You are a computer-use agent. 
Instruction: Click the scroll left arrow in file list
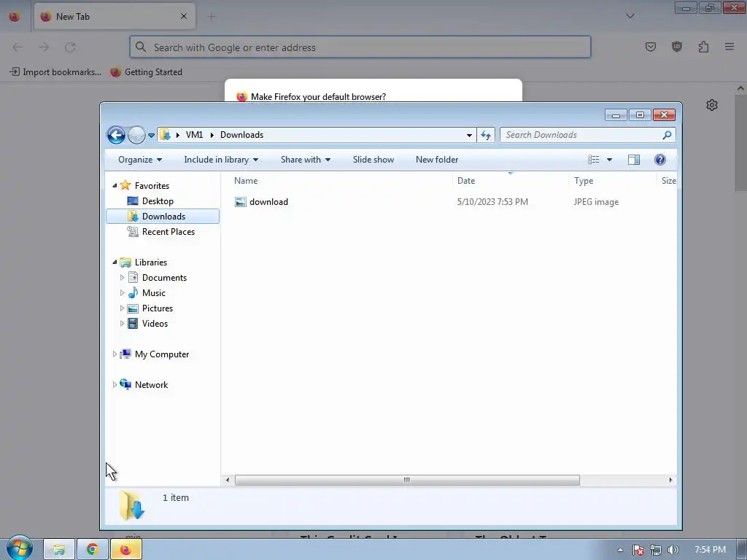point(228,480)
